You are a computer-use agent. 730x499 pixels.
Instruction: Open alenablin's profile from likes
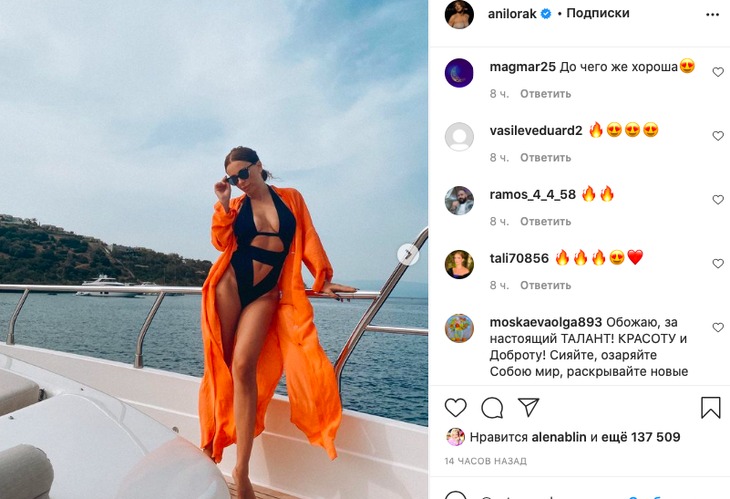click(559, 437)
